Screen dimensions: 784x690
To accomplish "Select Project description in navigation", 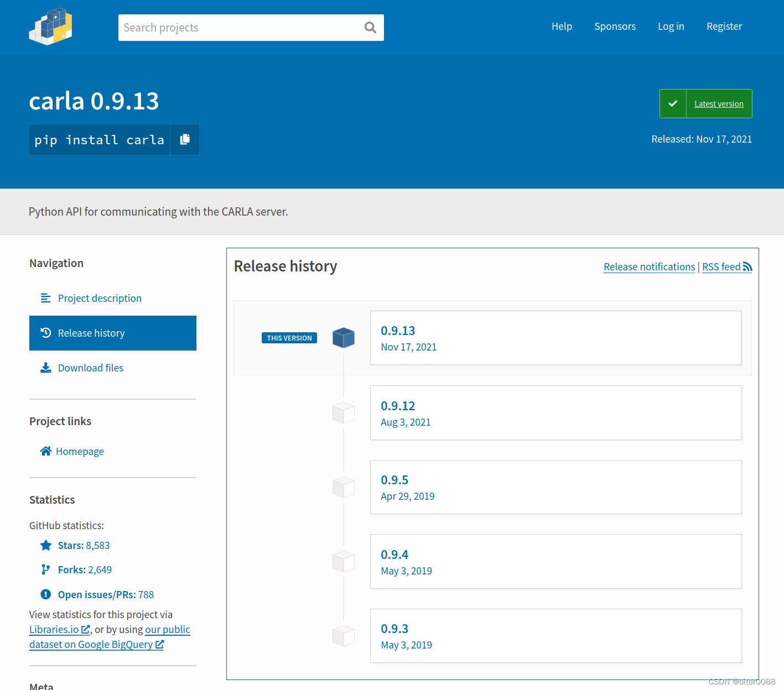I will click(113, 298).
